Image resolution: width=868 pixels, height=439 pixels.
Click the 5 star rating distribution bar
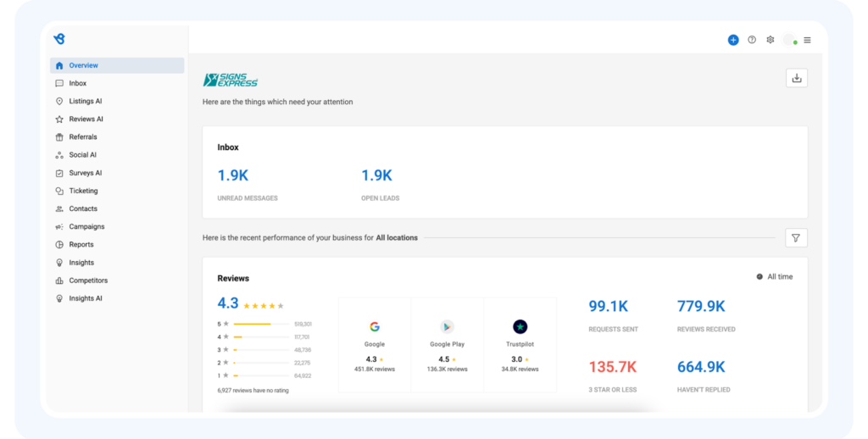point(261,324)
